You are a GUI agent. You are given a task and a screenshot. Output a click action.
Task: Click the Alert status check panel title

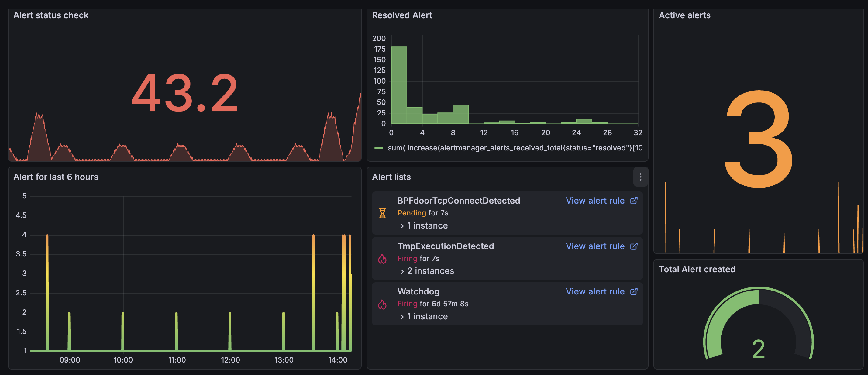coord(51,15)
